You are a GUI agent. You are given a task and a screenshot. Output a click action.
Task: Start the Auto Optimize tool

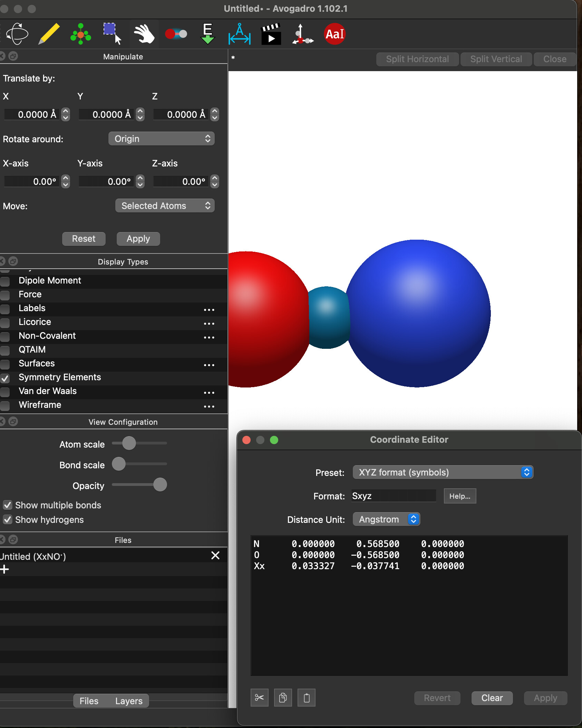click(207, 34)
